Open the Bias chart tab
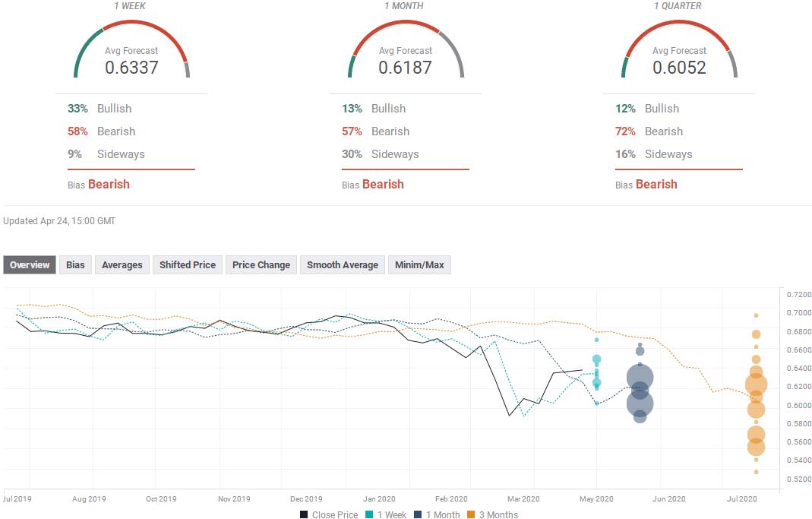Image resolution: width=812 pixels, height=519 pixels. [x=75, y=264]
